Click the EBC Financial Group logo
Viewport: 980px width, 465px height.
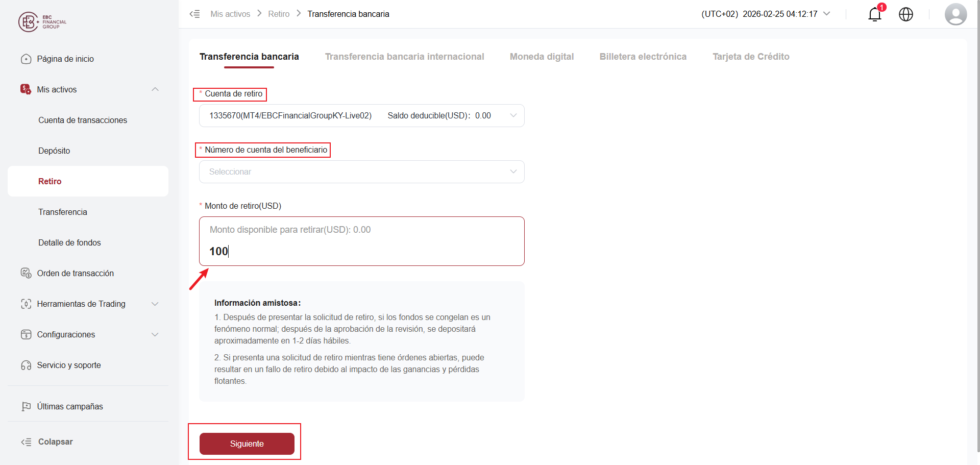coord(42,22)
